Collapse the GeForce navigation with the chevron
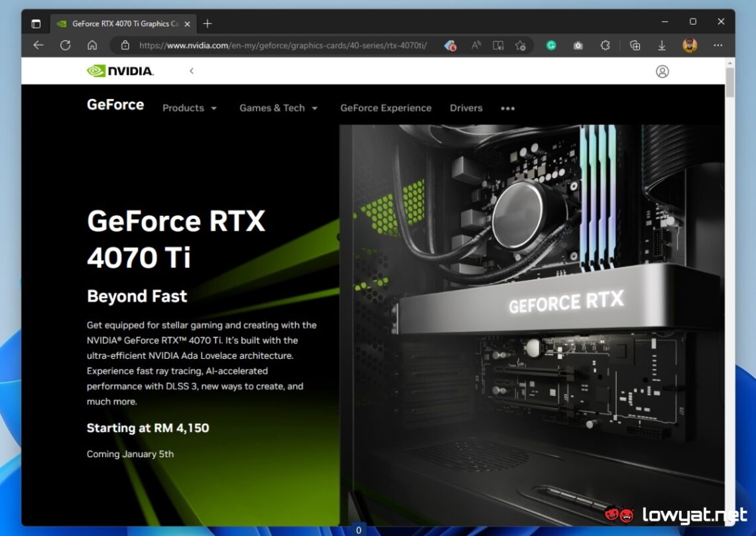 tap(191, 70)
